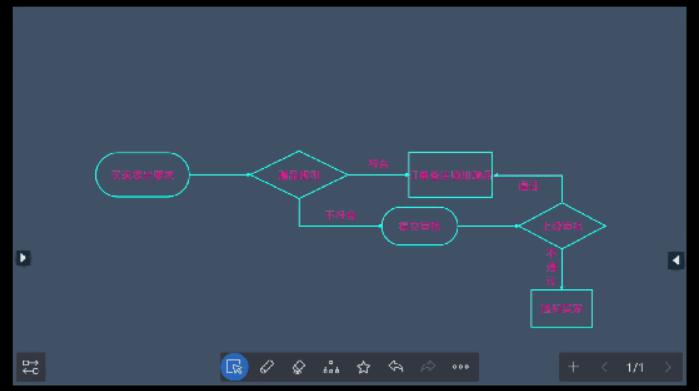Select the small rectangle at bottom right

click(x=562, y=309)
